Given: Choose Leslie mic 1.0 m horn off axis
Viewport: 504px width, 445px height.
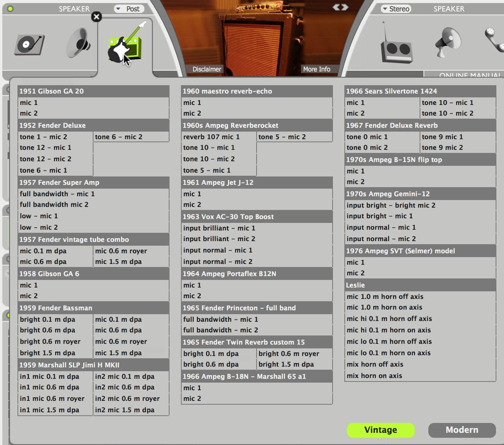Looking at the screenshot, I should (x=420, y=297).
